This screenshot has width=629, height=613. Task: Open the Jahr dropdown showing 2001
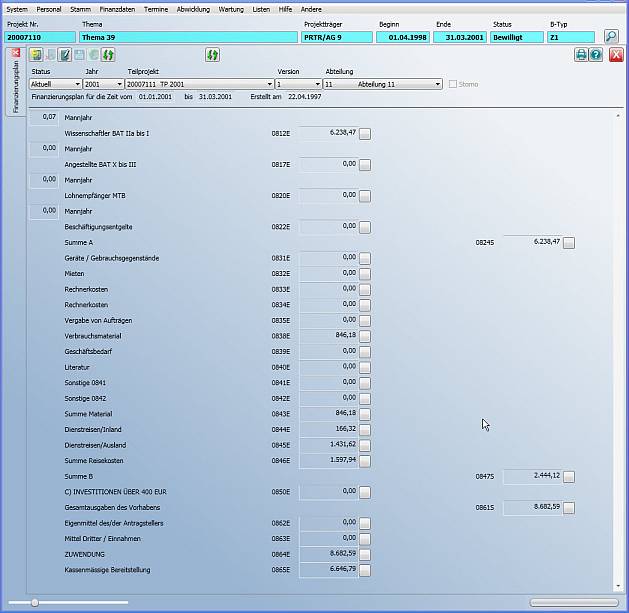tap(103, 84)
